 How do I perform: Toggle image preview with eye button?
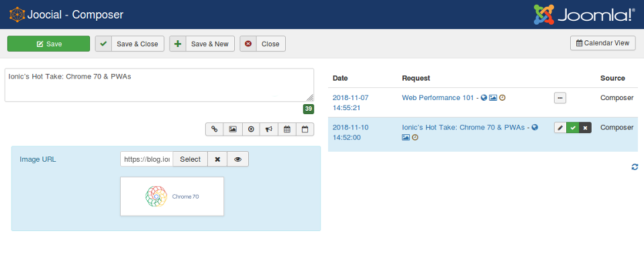[237, 159]
